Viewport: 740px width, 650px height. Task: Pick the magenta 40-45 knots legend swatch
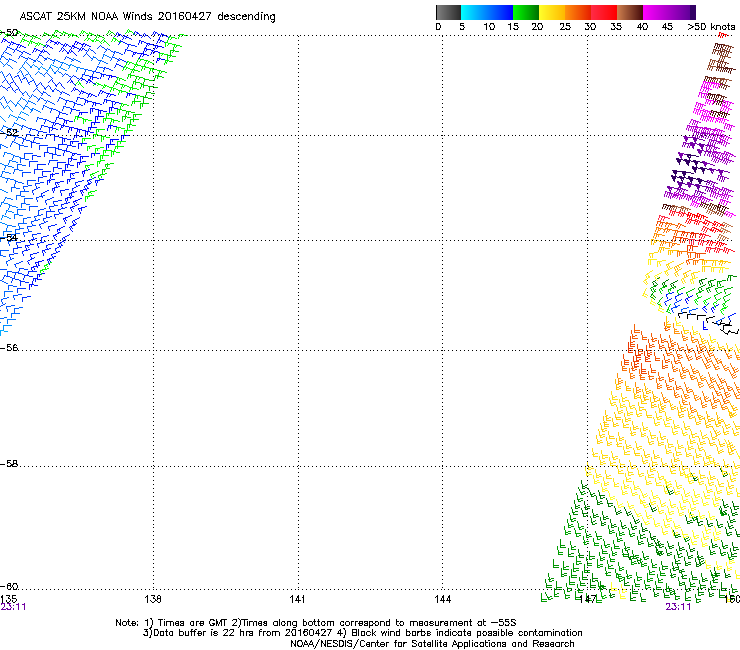pos(656,12)
